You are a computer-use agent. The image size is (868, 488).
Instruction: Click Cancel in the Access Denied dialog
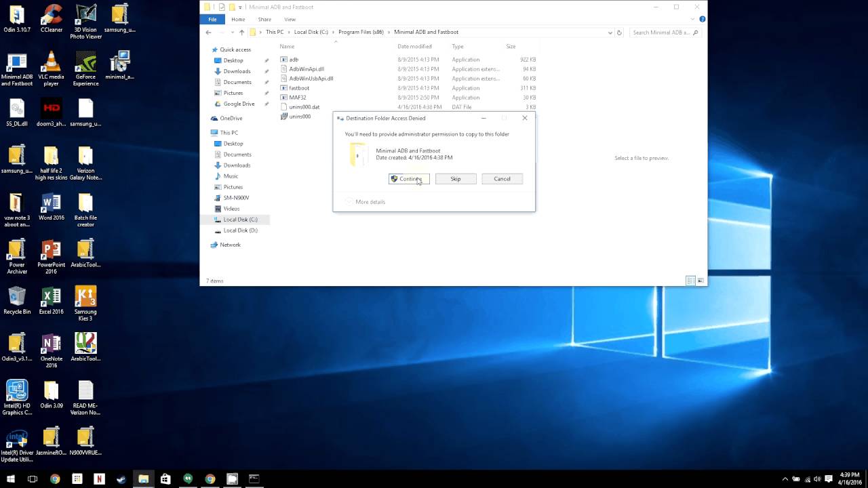tap(502, 179)
